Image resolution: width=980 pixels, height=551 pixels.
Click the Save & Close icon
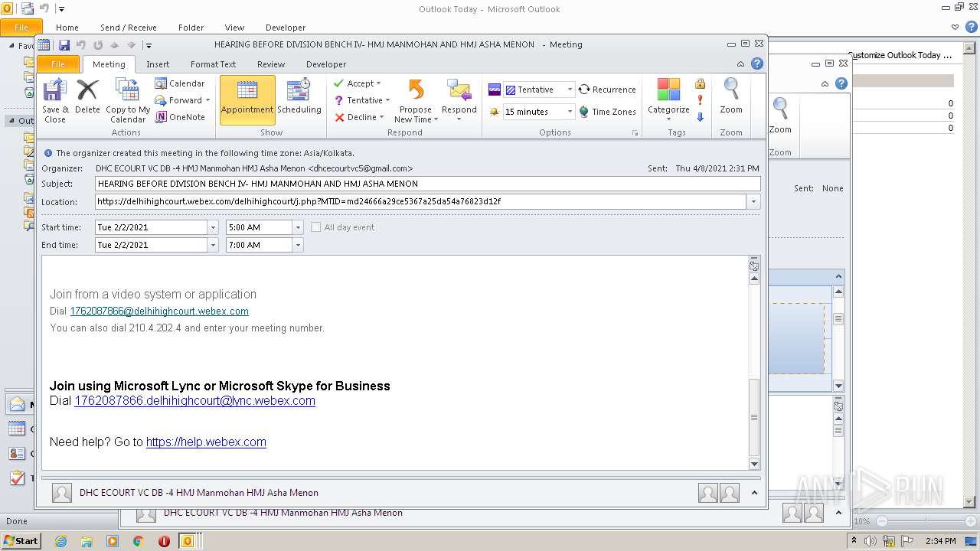coord(55,101)
